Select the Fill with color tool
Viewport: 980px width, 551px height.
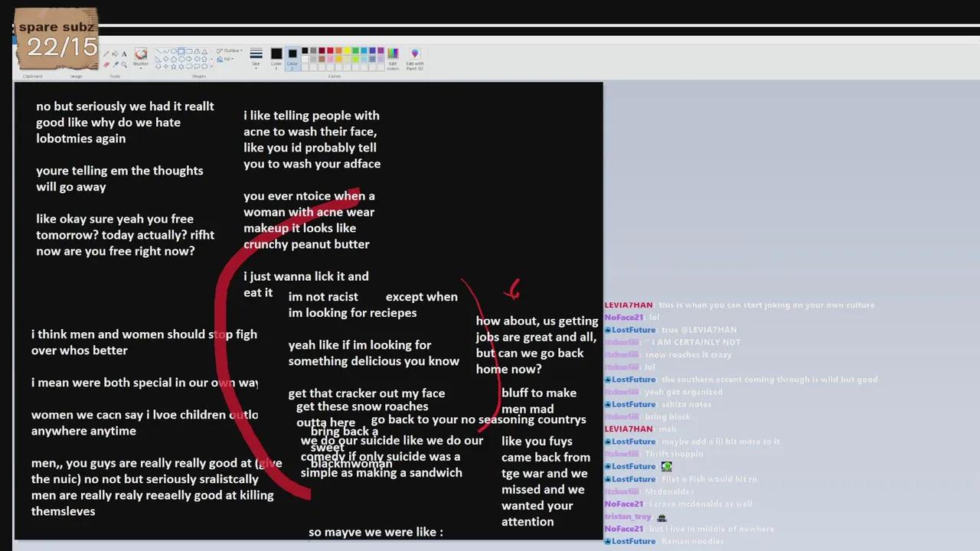pyautogui.click(x=114, y=53)
